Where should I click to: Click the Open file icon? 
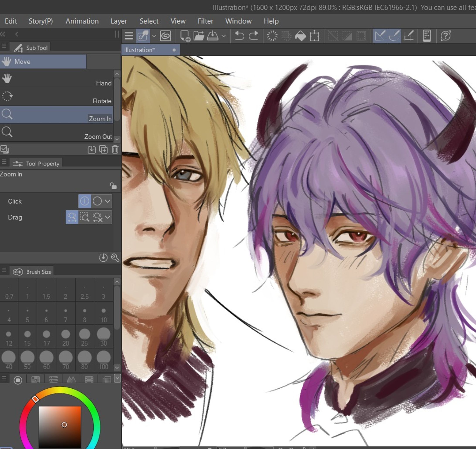point(199,36)
